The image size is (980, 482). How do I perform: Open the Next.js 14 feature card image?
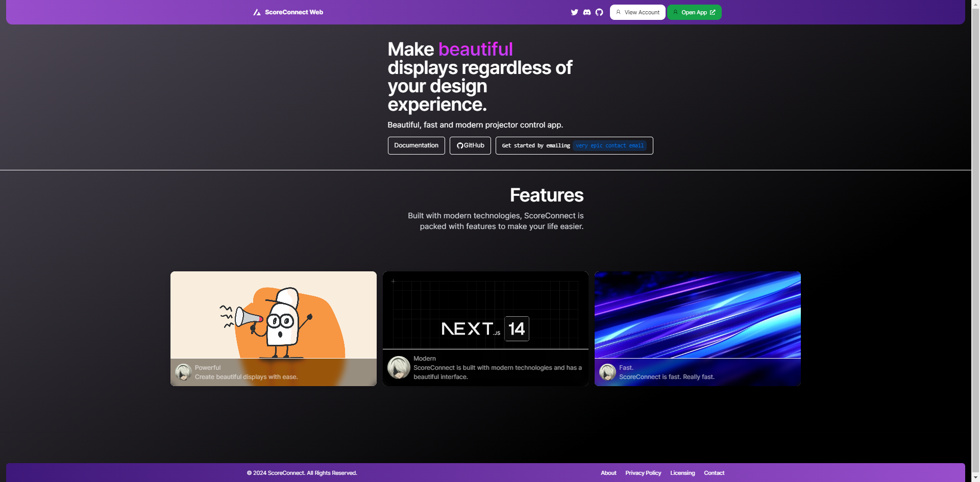coord(485,310)
